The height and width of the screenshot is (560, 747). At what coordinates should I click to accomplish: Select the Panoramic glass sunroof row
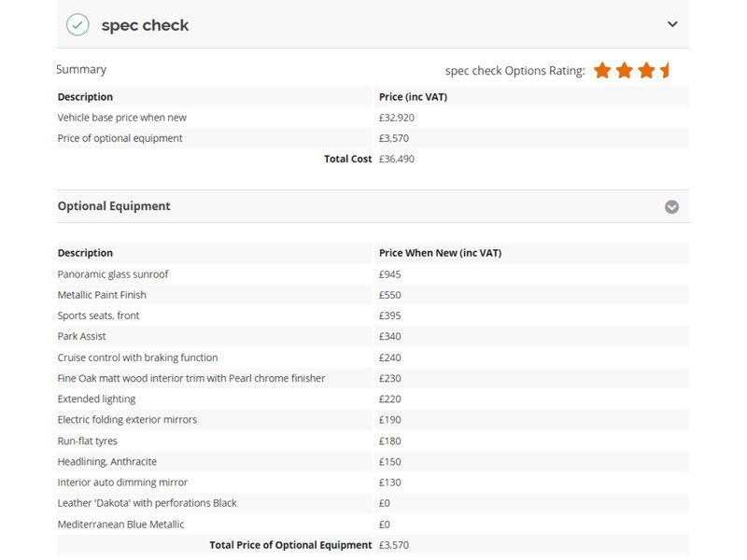coord(113,274)
